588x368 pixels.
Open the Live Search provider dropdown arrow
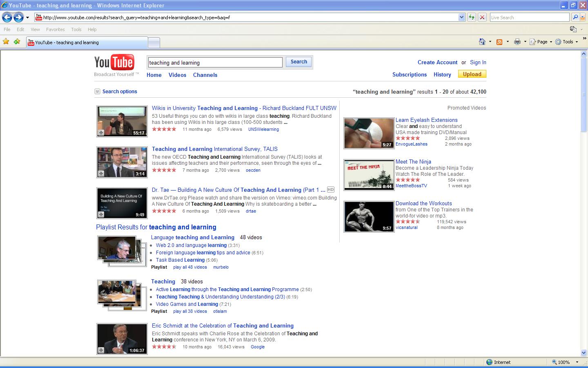coord(583,17)
